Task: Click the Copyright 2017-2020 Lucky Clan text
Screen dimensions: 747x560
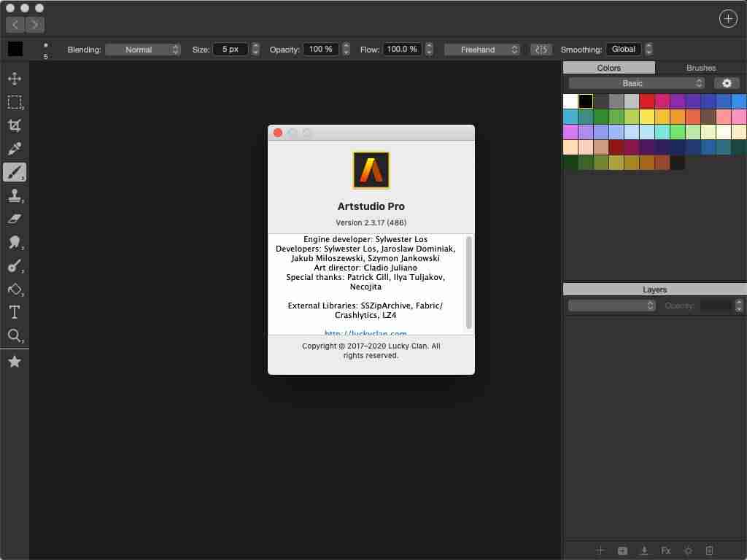Action: 371,351
